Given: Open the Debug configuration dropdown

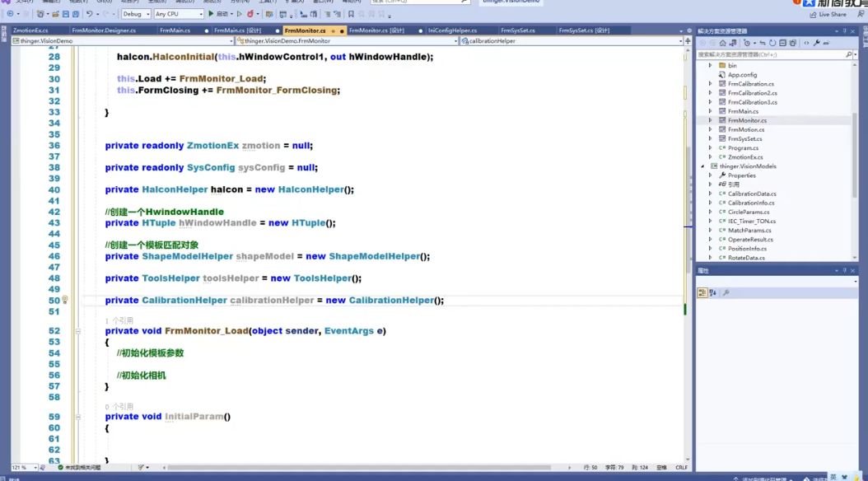Looking at the screenshot, I should pyautogui.click(x=136, y=14).
